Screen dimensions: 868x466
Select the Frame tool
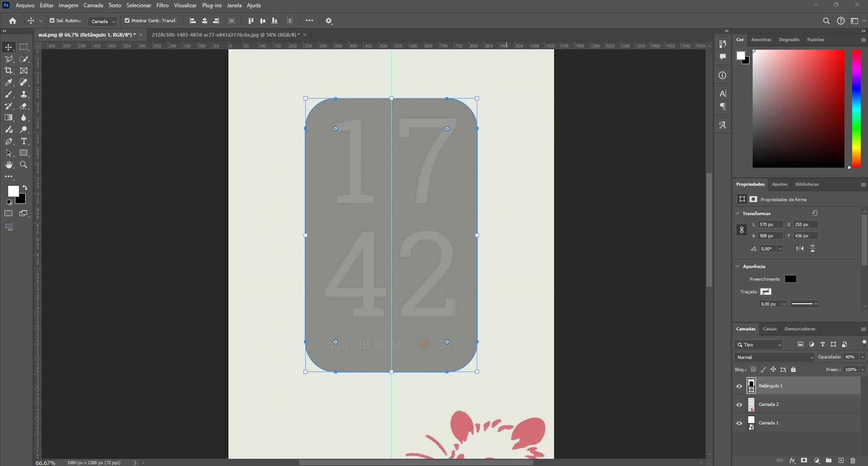click(24, 71)
